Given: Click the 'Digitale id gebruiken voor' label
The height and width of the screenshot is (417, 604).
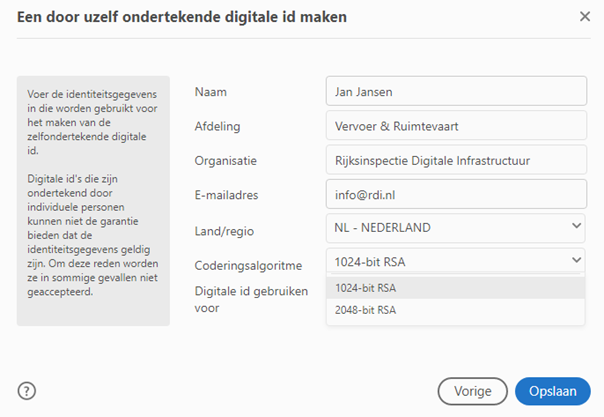Looking at the screenshot, I should (250, 299).
